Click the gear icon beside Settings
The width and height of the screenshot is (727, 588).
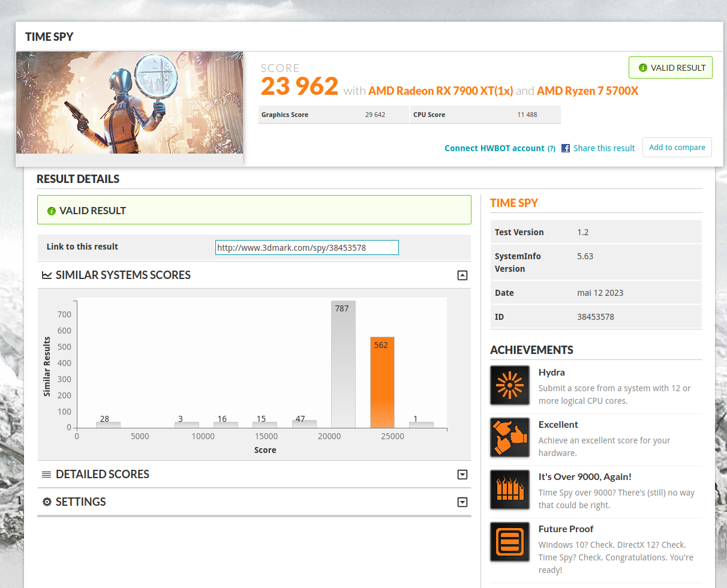click(47, 502)
